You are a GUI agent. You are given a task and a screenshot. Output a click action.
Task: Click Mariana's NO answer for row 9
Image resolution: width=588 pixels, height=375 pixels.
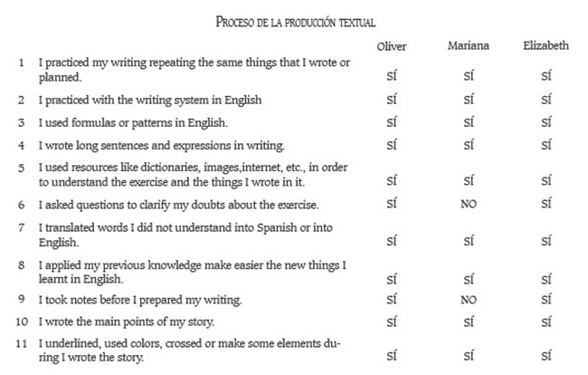point(468,300)
